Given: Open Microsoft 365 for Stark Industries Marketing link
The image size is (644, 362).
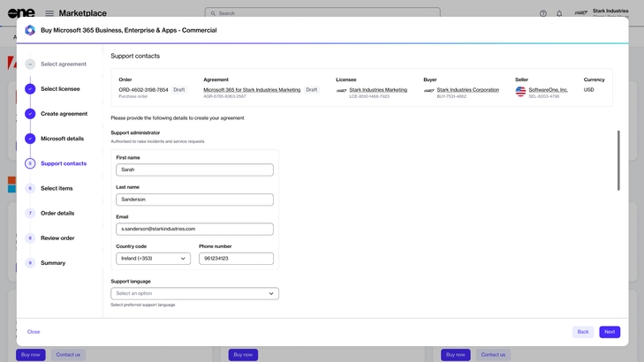Looking at the screenshot, I should (252, 90).
